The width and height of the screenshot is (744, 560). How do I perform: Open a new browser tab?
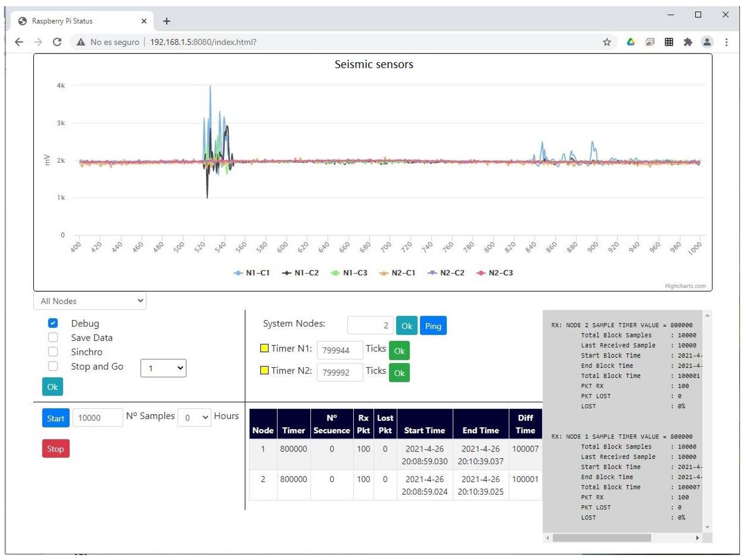tap(167, 21)
